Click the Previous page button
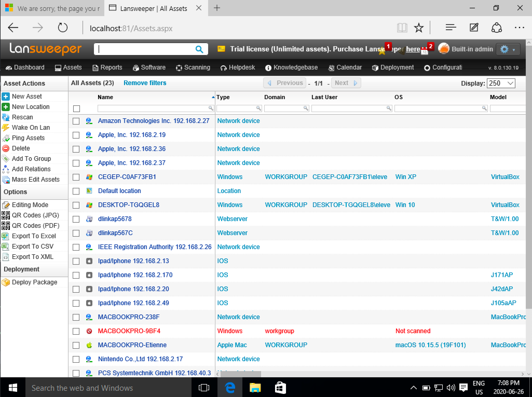 click(285, 83)
